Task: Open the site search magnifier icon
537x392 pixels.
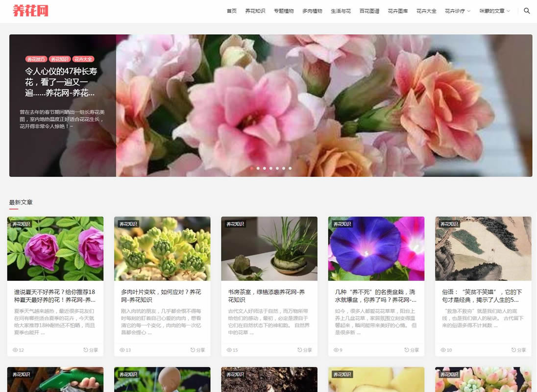Action: pos(526,11)
